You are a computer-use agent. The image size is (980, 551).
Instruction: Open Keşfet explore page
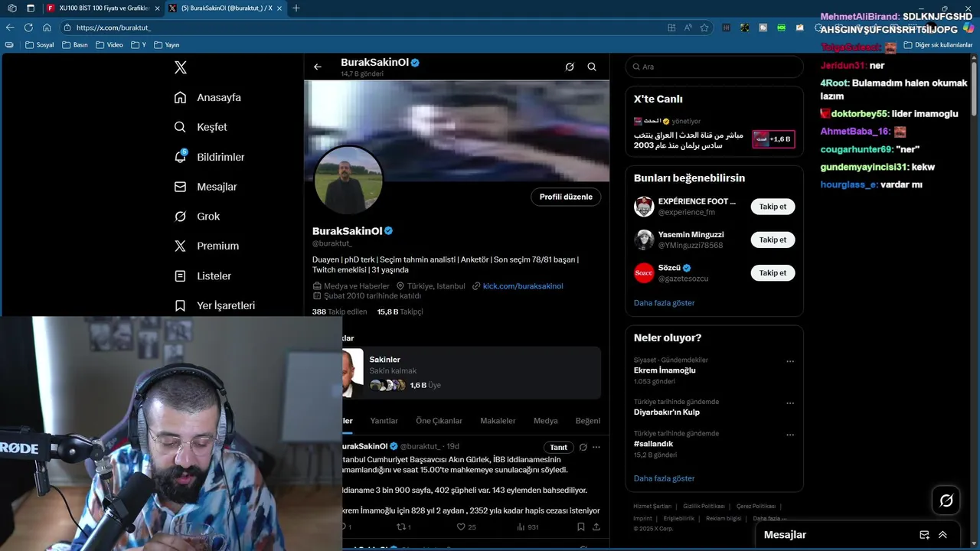201,127
